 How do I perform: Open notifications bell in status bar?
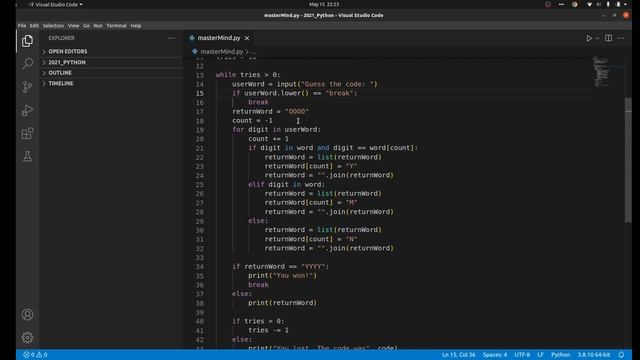pyautogui.click(x=621, y=355)
